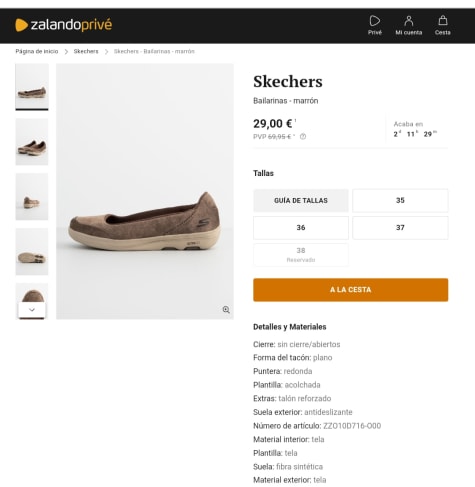Go to Página de inicio breadcrumb
The width and height of the screenshot is (475, 487).
coord(37,51)
